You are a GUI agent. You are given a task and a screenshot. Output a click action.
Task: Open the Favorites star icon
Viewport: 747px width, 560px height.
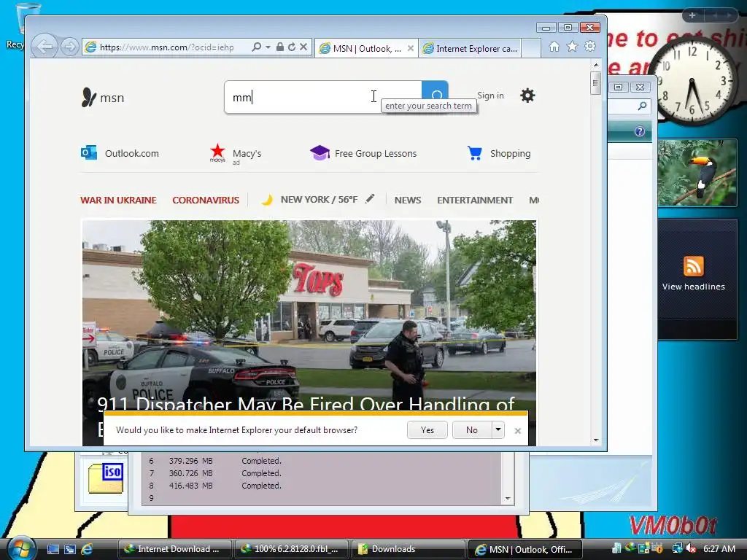pyautogui.click(x=572, y=47)
